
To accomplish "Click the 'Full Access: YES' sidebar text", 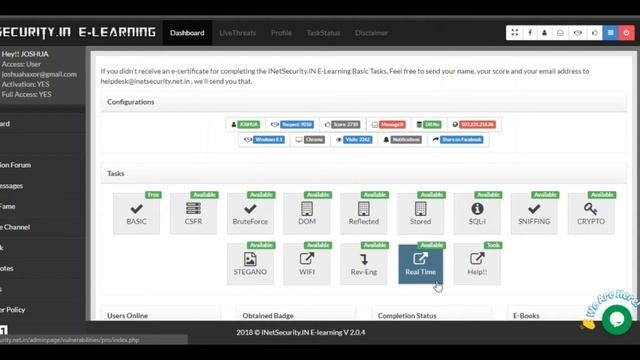I will coord(27,94).
